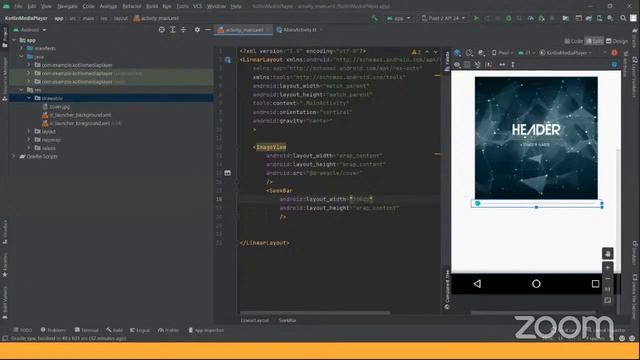Open the Refactor menu
This screenshot has width=640, height=360.
pyautogui.click(x=131, y=6)
